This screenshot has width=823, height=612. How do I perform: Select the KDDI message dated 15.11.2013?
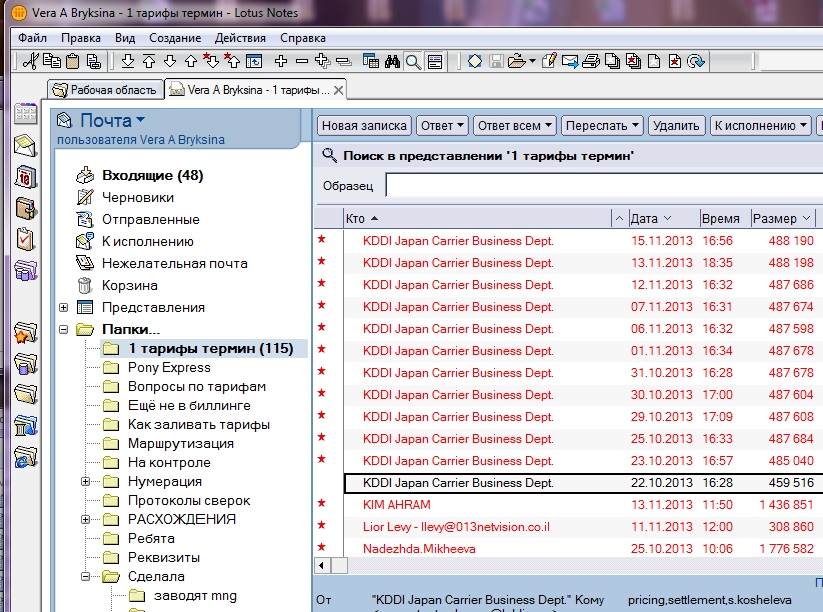click(568, 241)
